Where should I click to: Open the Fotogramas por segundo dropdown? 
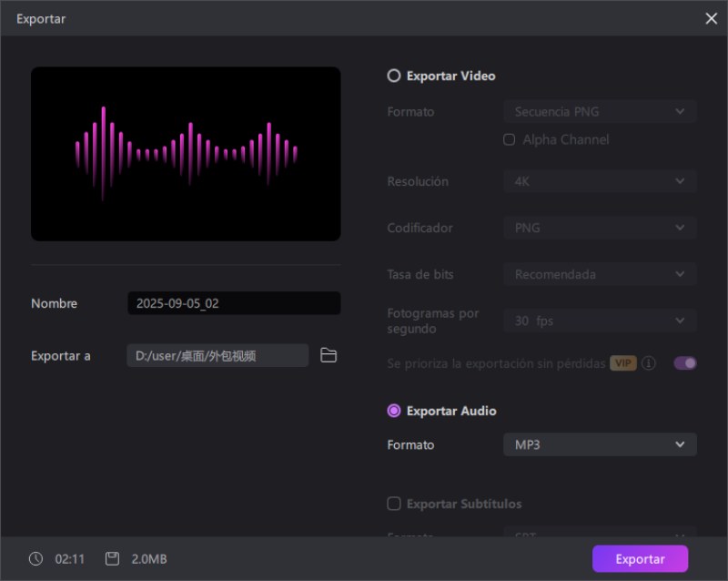[600, 321]
